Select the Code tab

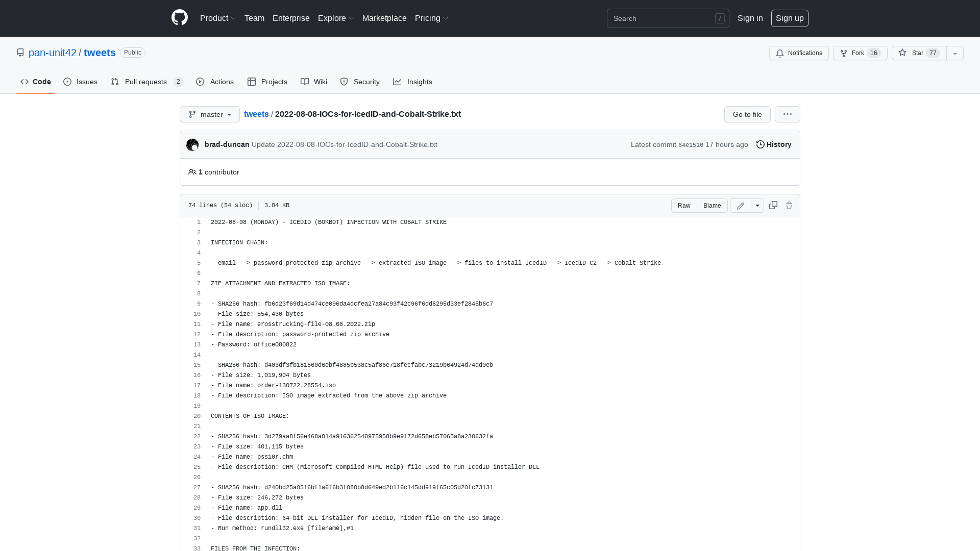click(36, 82)
